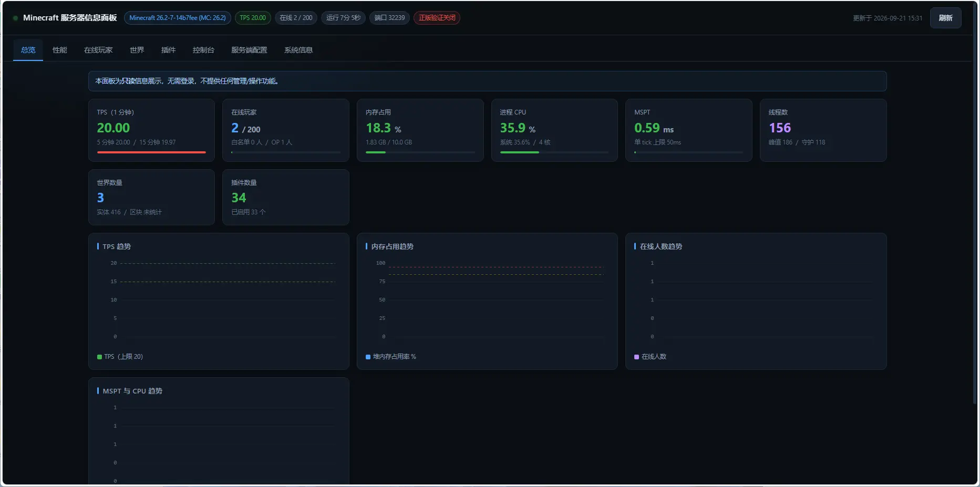Open the 插件 tab

tap(168, 50)
